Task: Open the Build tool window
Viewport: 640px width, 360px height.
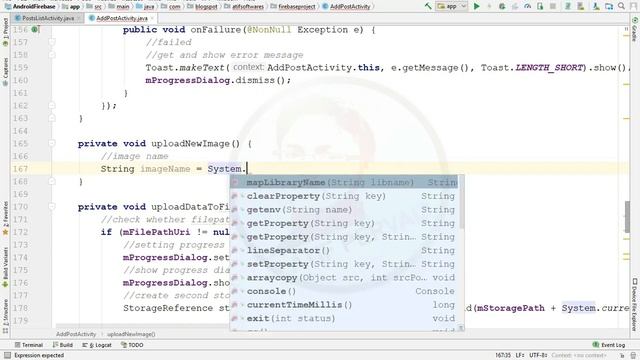Action: [62, 345]
